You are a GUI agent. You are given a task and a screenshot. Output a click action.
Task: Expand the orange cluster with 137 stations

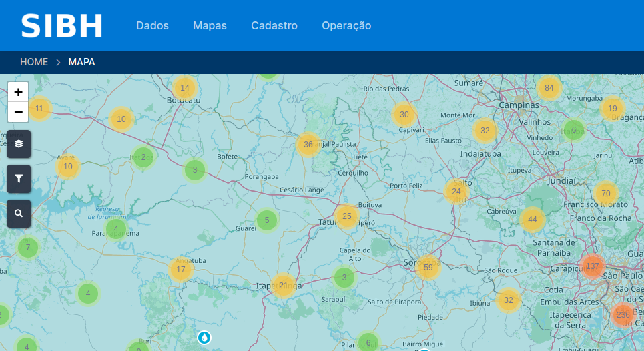[x=593, y=266]
